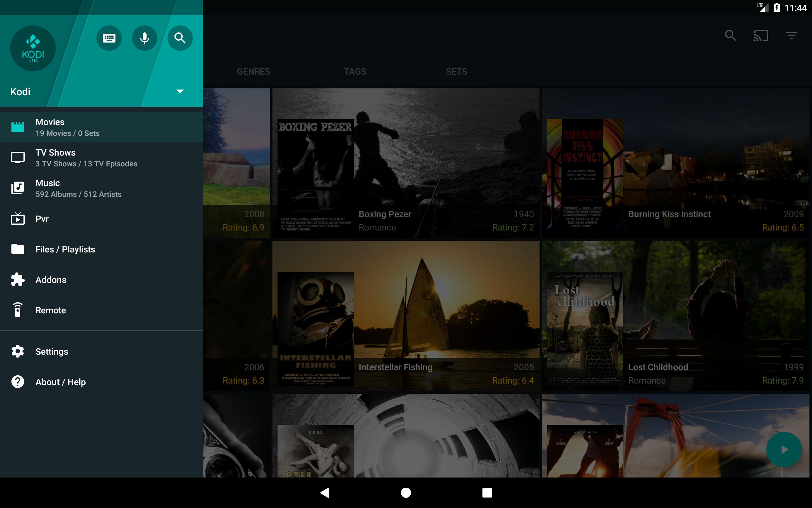Open the Addons puzzle piece icon
This screenshot has height=508, width=812.
click(18, 279)
